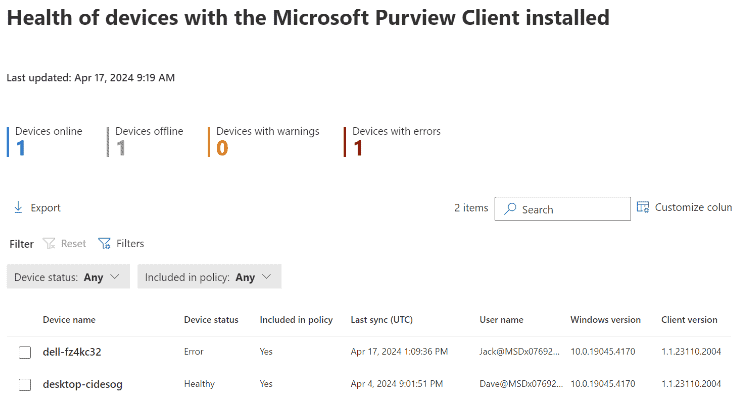The image size is (748, 399).
Task: Click the Customize columns grid icon
Action: tap(643, 207)
